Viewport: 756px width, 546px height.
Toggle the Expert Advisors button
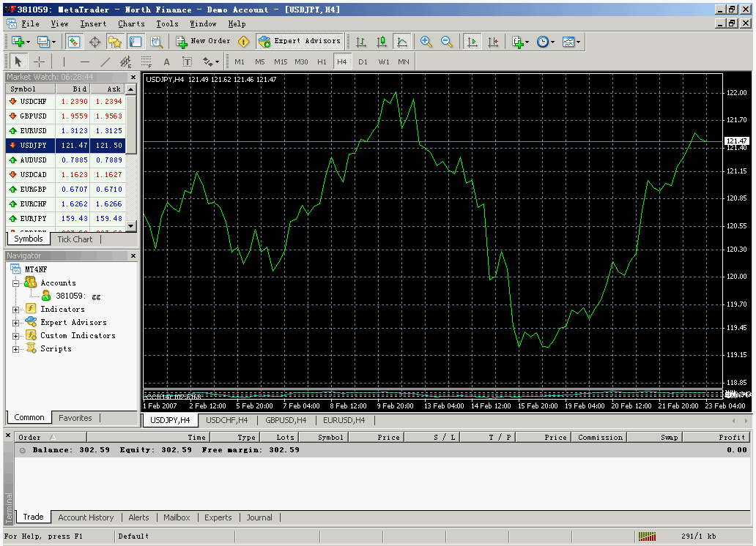click(300, 42)
